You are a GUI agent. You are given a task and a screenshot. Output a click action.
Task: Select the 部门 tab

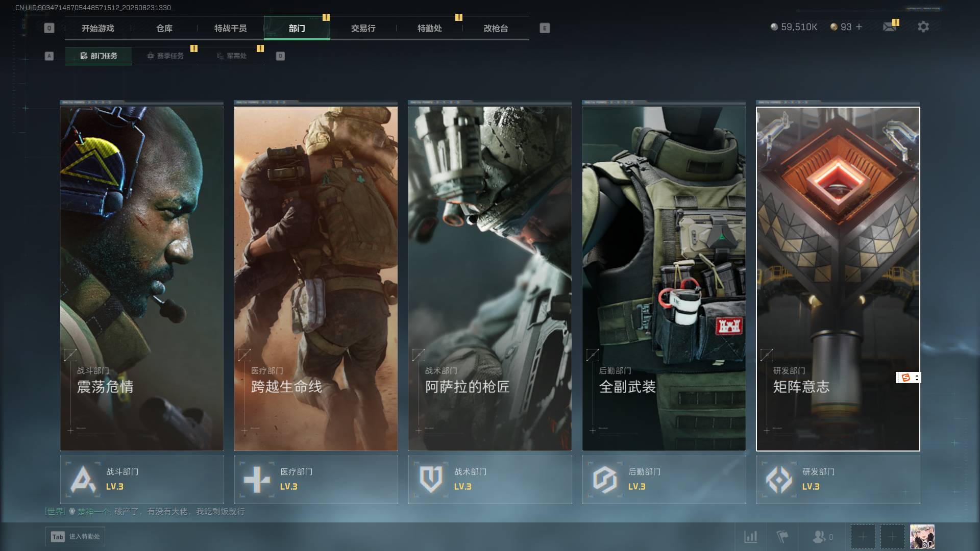point(297,28)
